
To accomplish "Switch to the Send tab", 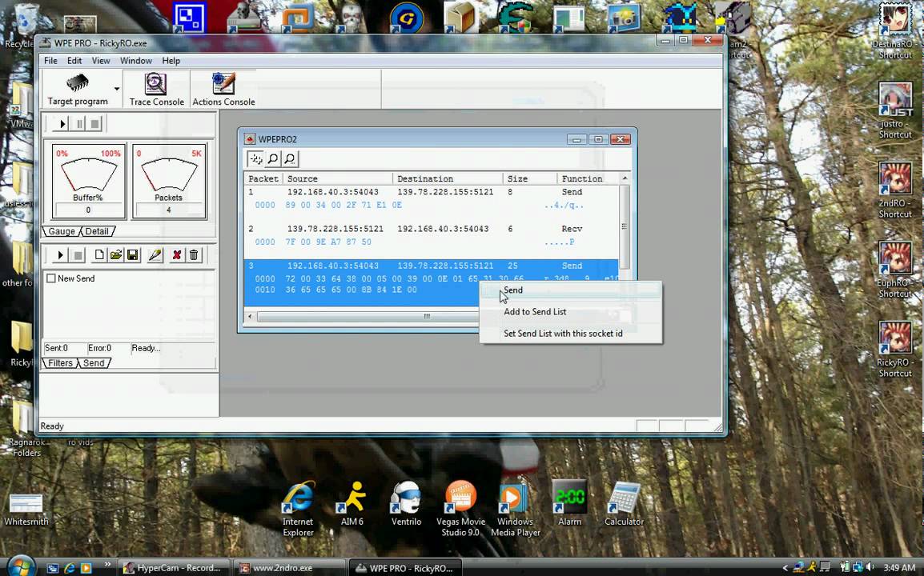I will click(x=94, y=363).
